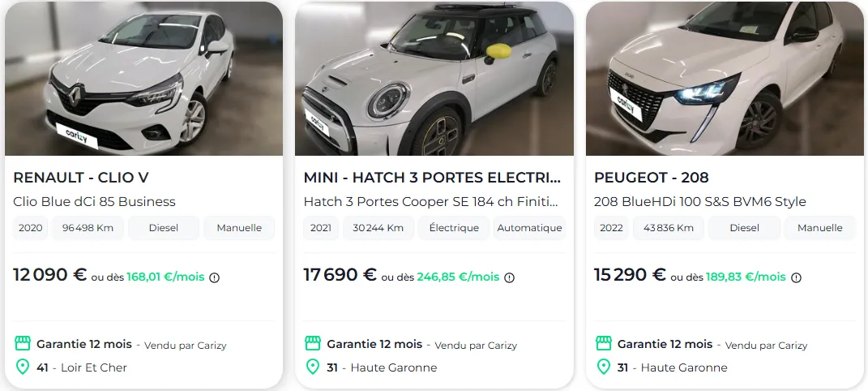
Task: Click the Électrique fuel tag
Action: point(454,228)
